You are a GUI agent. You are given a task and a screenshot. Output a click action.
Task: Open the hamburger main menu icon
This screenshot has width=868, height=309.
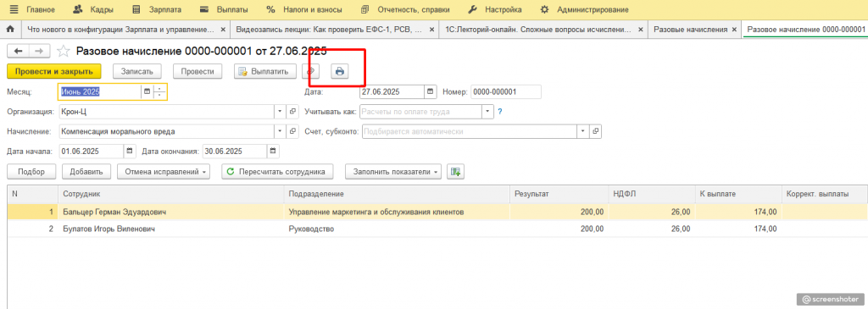pos(14,9)
